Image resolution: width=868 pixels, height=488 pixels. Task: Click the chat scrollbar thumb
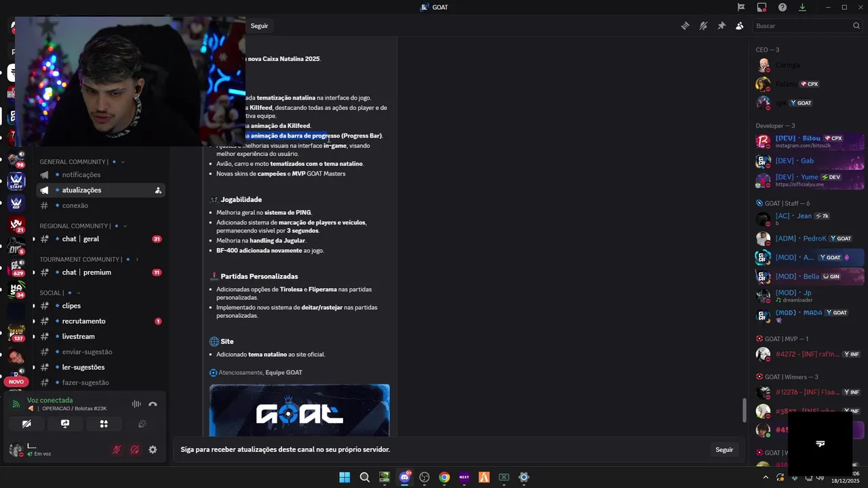pyautogui.click(x=744, y=410)
